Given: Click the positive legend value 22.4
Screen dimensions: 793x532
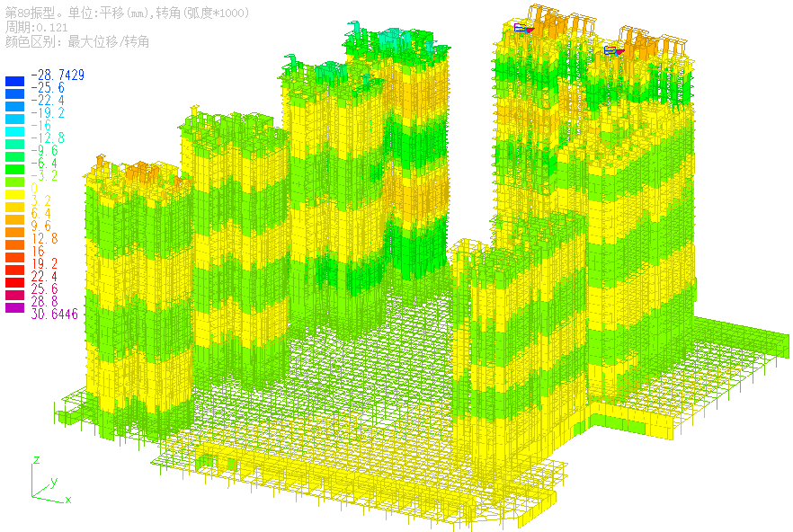Looking at the screenshot, I should (x=45, y=277).
